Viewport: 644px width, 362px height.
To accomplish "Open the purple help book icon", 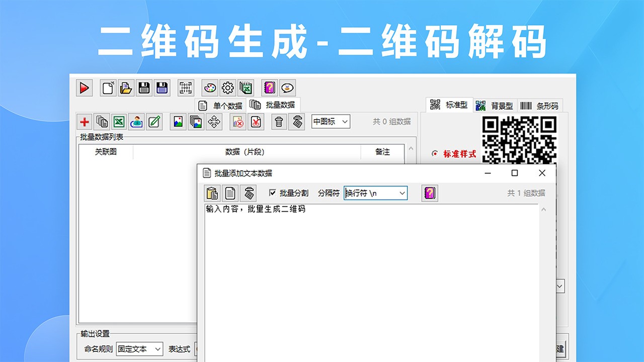I will 269,87.
